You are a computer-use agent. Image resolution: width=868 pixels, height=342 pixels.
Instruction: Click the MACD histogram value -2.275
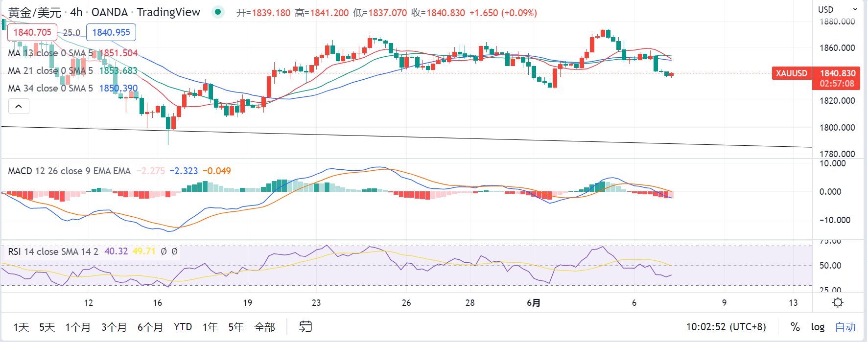[x=151, y=171]
